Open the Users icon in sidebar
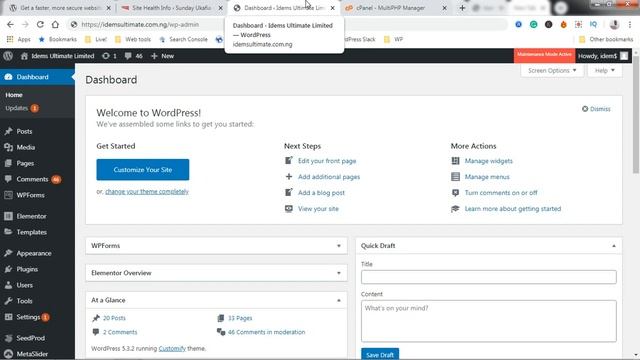This screenshot has height=360, width=640. 8,285
